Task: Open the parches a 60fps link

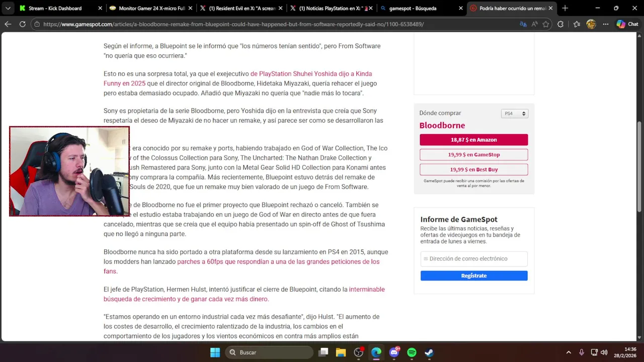Action: pos(278,261)
